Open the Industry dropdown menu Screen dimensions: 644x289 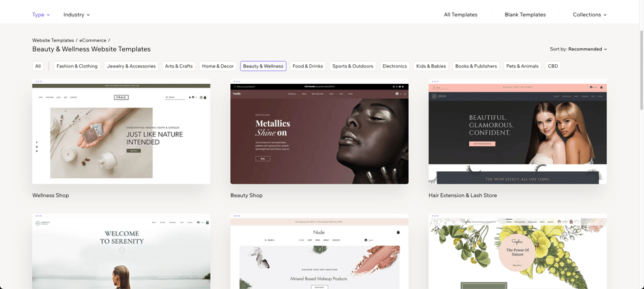tap(76, 14)
